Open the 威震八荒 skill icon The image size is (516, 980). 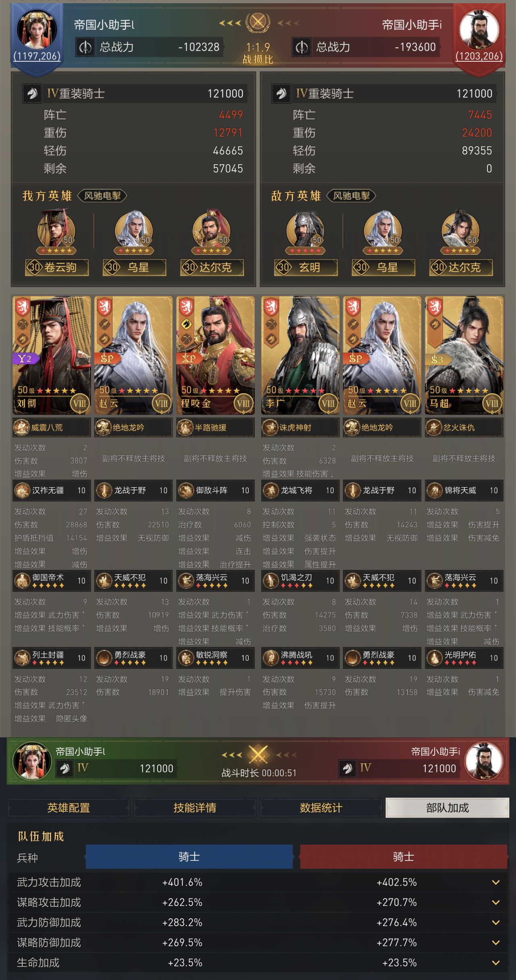pos(22,427)
